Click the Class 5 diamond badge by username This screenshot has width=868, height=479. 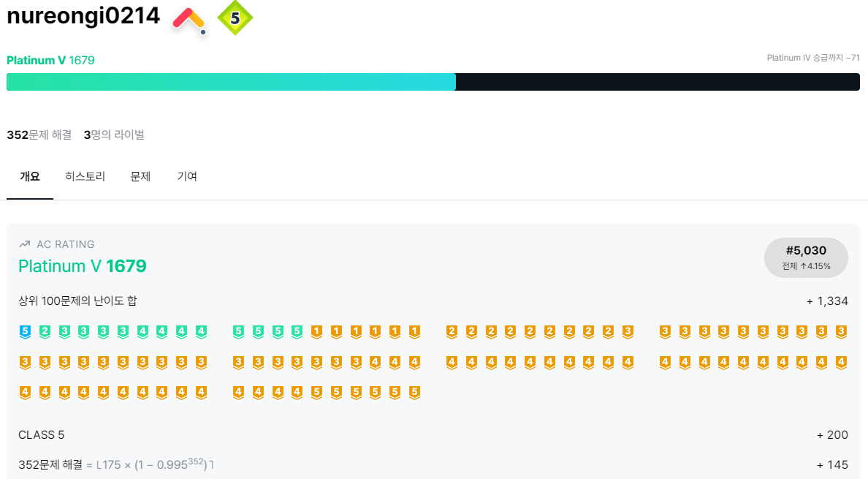click(x=235, y=18)
